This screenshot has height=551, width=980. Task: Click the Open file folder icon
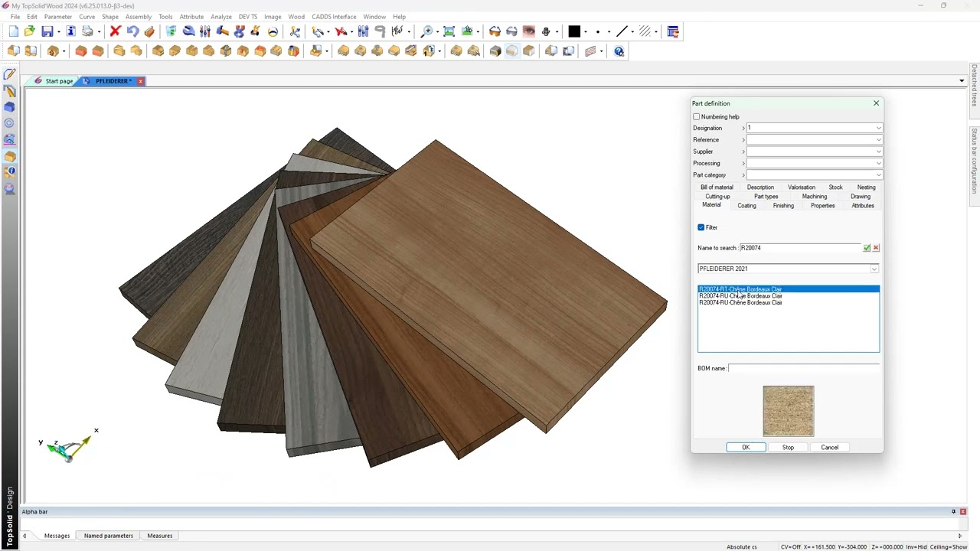click(30, 31)
